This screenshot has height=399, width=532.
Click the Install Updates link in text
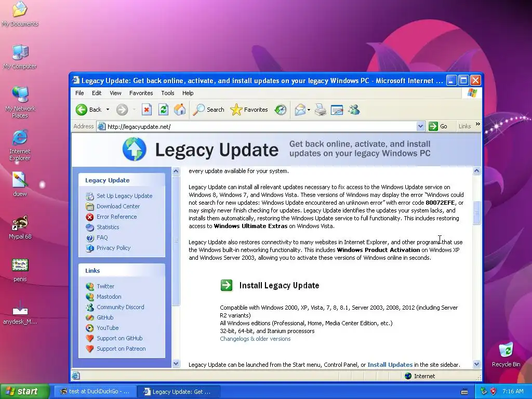coord(390,365)
